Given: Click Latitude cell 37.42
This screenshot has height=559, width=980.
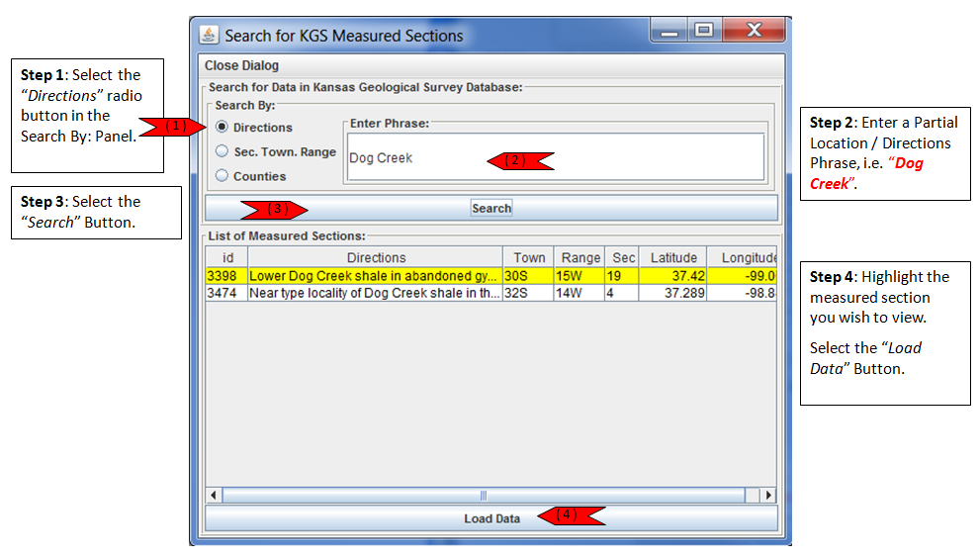Looking at the screenshot, I should click(673, 276).
